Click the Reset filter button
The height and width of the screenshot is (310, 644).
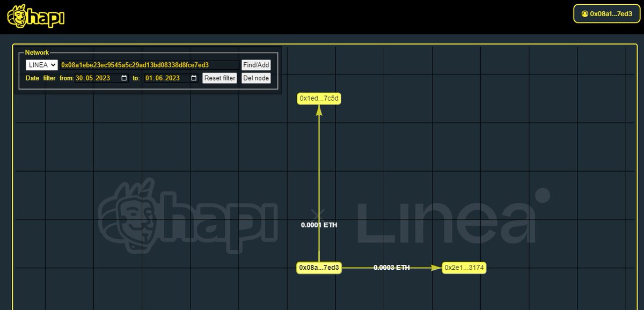(x=220, y=78)
